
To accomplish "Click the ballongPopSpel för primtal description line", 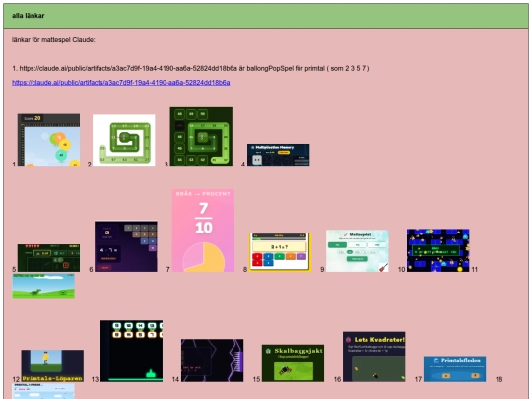I will 191,68.
